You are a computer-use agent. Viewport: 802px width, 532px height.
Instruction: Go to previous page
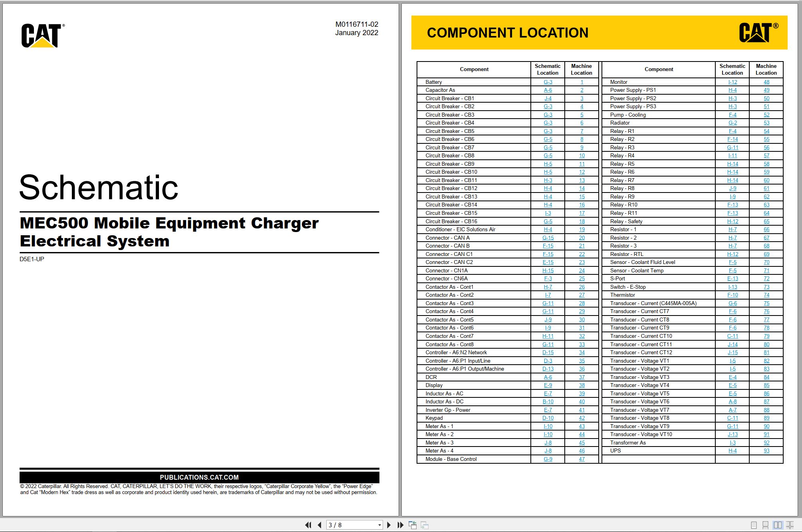pyautogui.click(x=319, y=525)
